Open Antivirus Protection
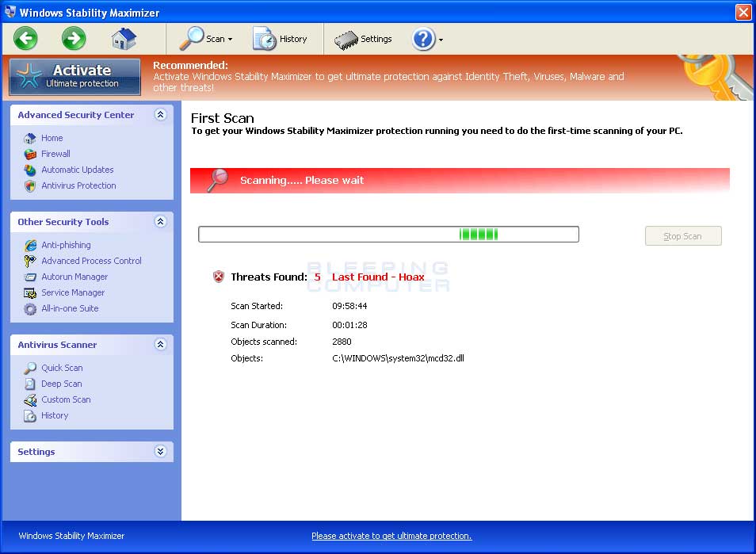The width and height of the screenshot is (756, 554). [78, 185]
